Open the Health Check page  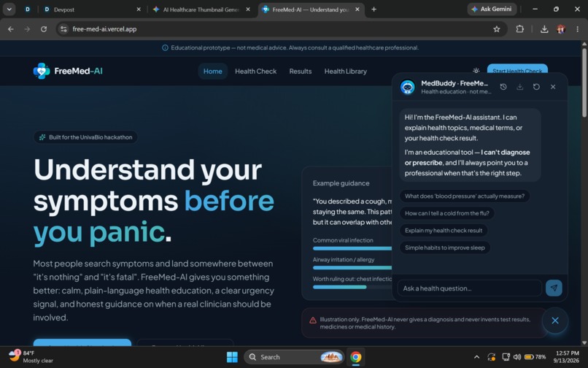(256, 71)
